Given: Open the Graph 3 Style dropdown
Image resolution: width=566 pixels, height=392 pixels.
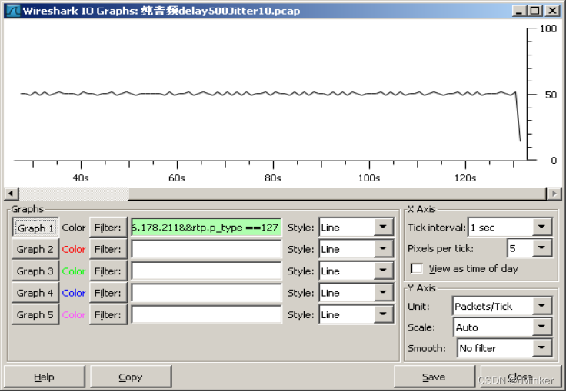Looking at the screenshot, I should pos(356,271).
